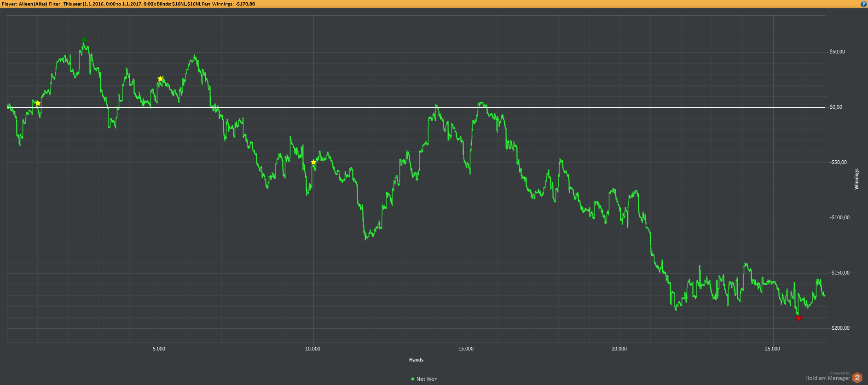868x385 pixels.
Task: Click the 5.000 hands axis label
Action: coord(159,349)
